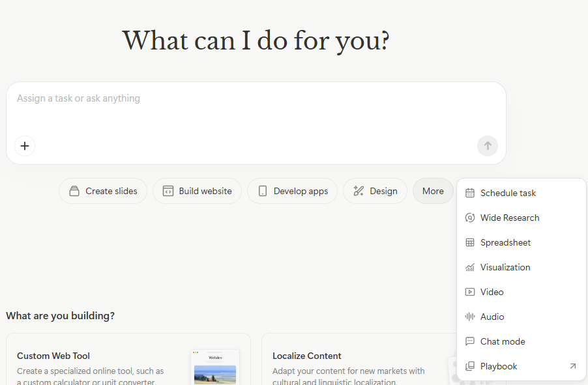Image resolution: width=588 pixels, height=385 pixels.
Task: Click the Playbook external link arrow
Action: pos(572,366)
